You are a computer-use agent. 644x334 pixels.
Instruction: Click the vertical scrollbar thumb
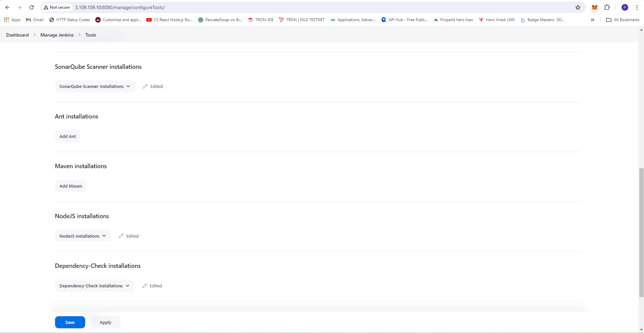click(641, 232)
